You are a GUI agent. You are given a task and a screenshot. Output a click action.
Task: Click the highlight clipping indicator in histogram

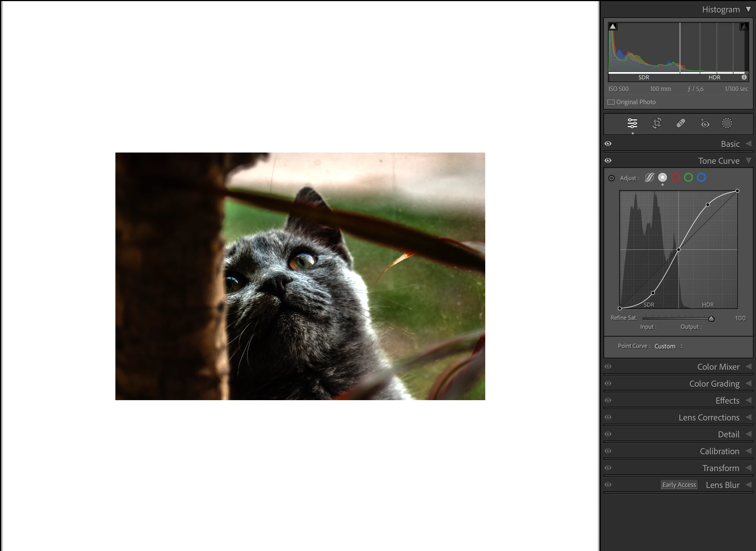coord(744,26)
